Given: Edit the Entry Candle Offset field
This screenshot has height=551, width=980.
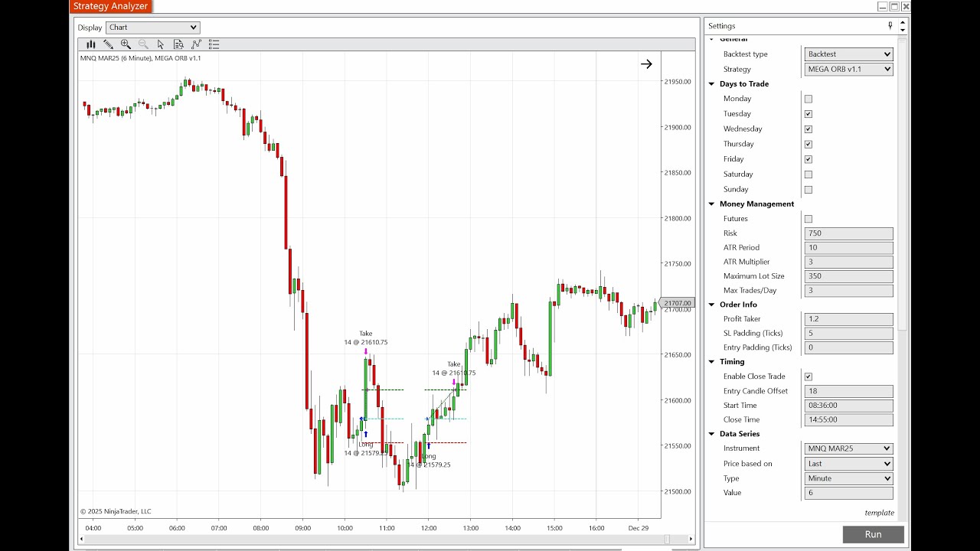Looking at the screenshot, I should tap(849, 391).
